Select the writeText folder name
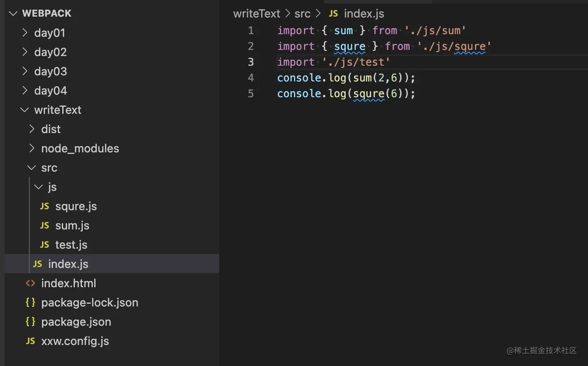 [x=58, y=110]
